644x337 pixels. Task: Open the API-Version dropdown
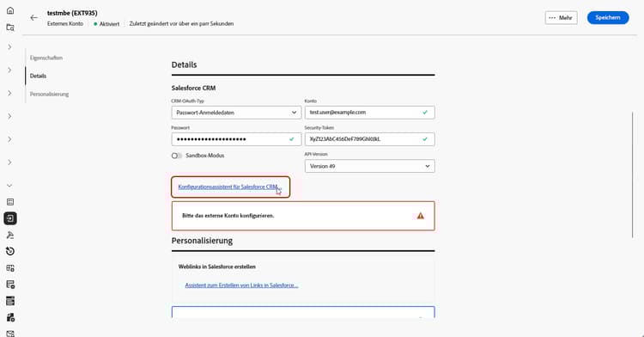point(369,166)
